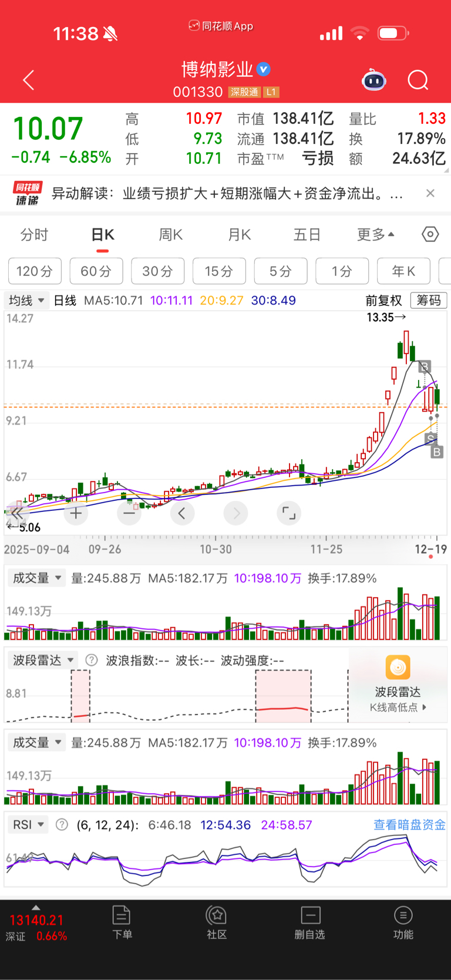
Task: Tap 换手:17.89% in first volume panel
Action: (342, 578)
